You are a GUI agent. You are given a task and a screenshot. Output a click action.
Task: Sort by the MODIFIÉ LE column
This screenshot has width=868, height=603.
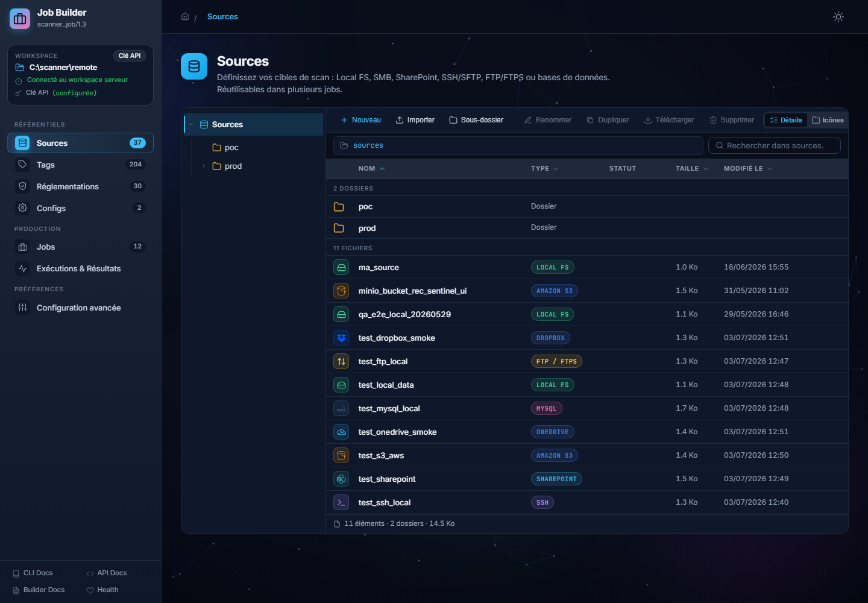748,169
